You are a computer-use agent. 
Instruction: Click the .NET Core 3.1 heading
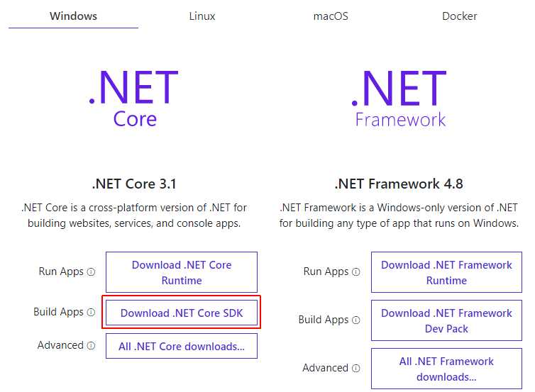click(x=134, y=184)
